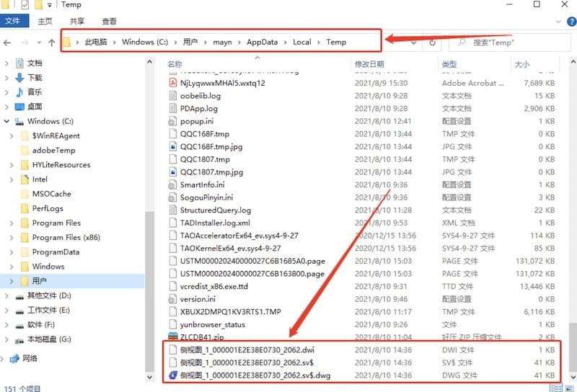
Task: Open the help question mark icon
Action: click(572, 22)
